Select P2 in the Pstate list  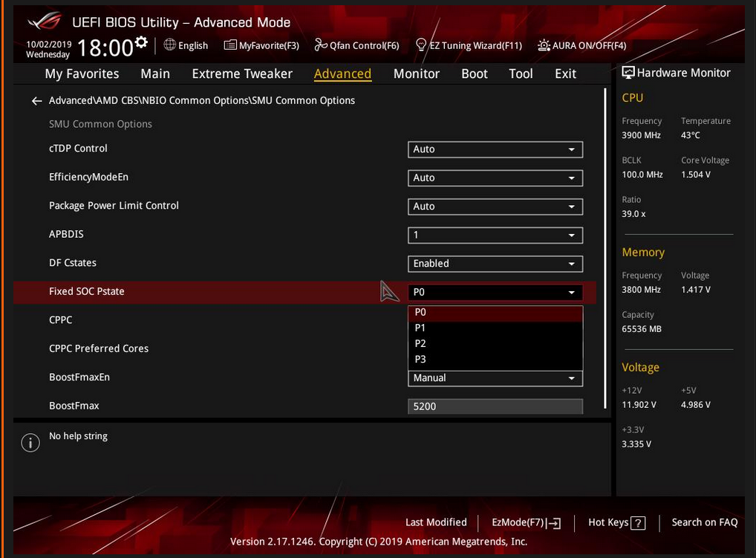pos(495,344)
